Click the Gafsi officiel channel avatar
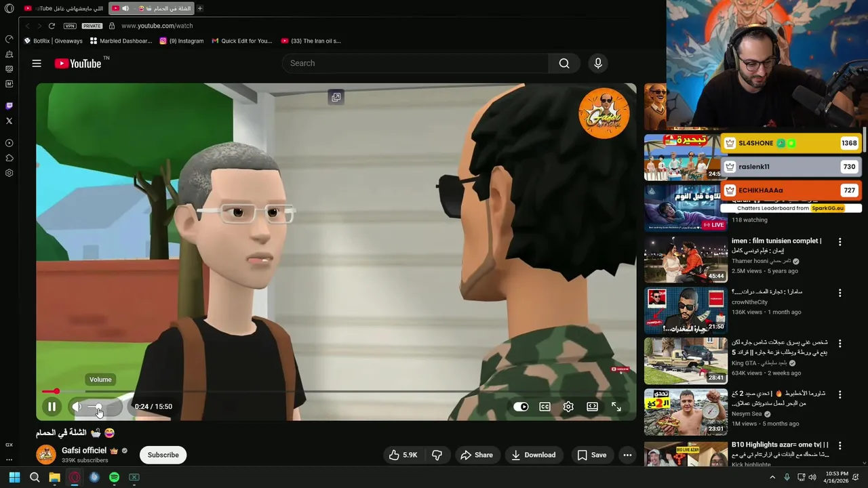Image resolution: width=868 pixels, height=488 pixels. coord(46,454)
